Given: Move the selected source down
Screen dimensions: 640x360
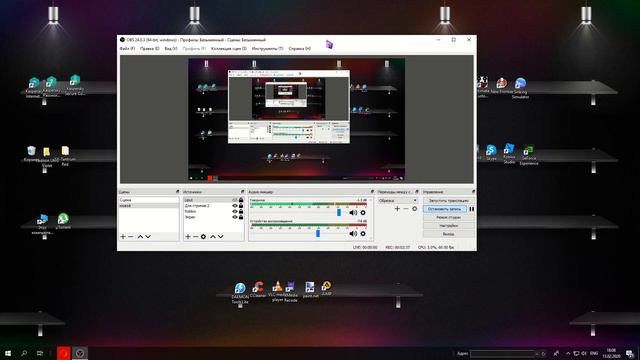Looking at the screenshot, I should coord(221,237).
